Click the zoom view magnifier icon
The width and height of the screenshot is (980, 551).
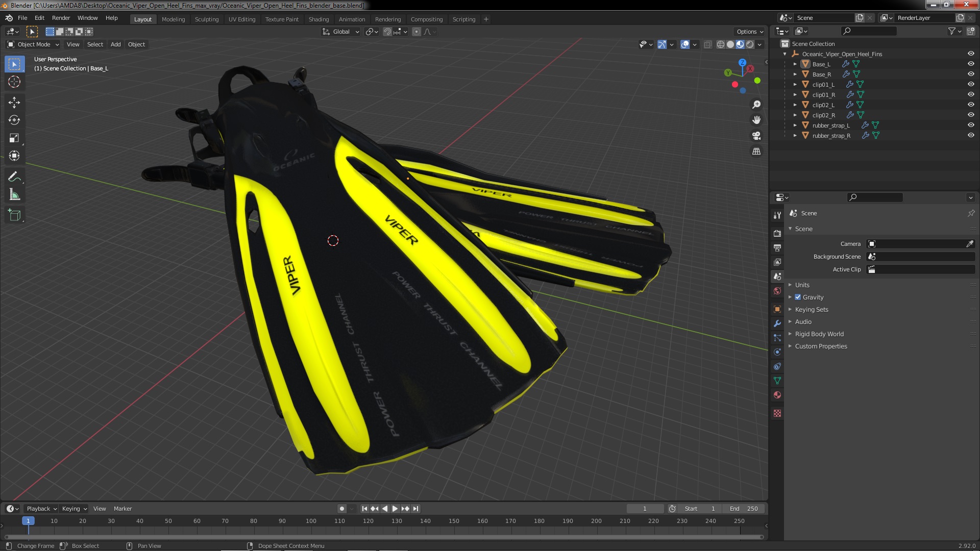pyautogui.click(x=756, y=105)
